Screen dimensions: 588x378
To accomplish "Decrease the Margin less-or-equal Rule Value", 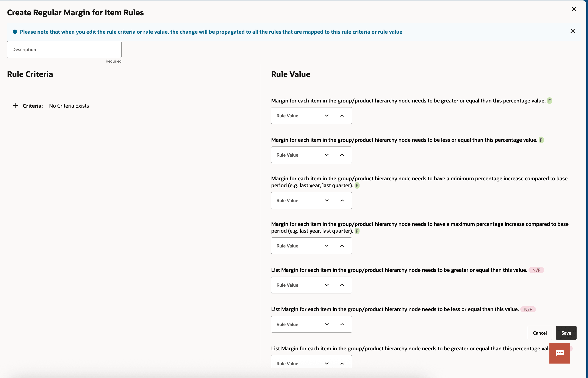I will [327, 155].
